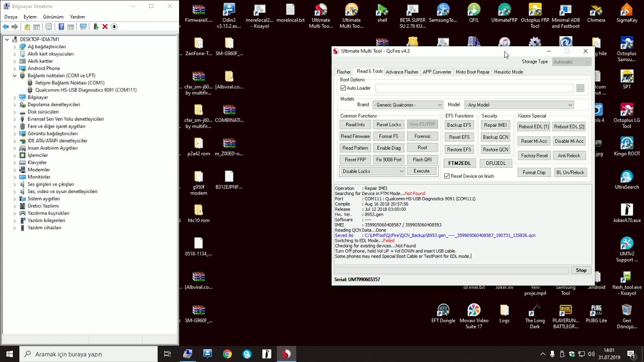644x362 pixels.
Task: Click the Execute button
Action: pyautogui.click(x=422, y=171)
